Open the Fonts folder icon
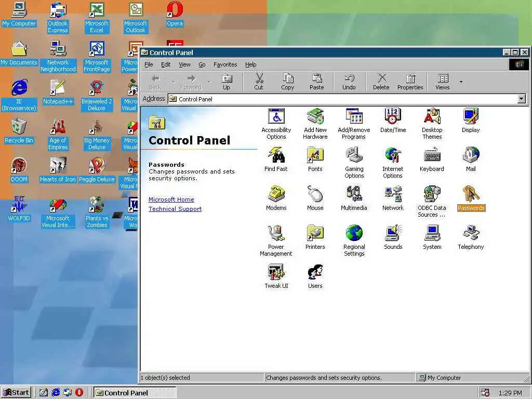 tap(315, 159)
